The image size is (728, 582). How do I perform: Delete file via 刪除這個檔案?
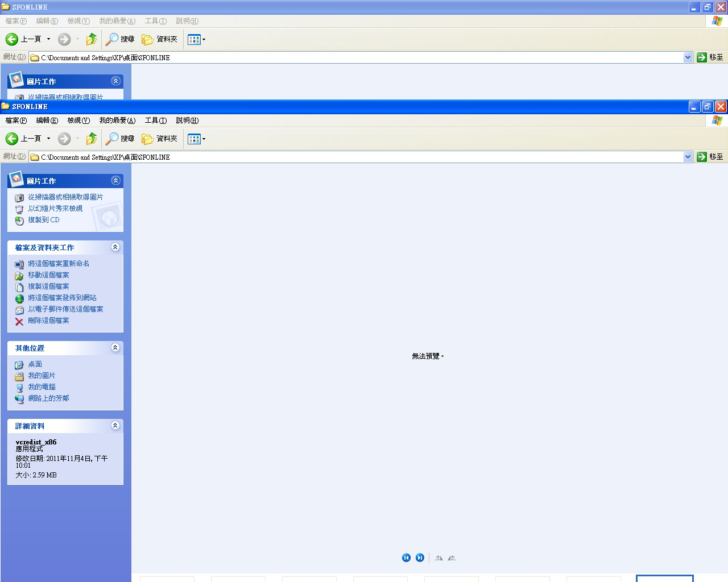pos(48,321)
